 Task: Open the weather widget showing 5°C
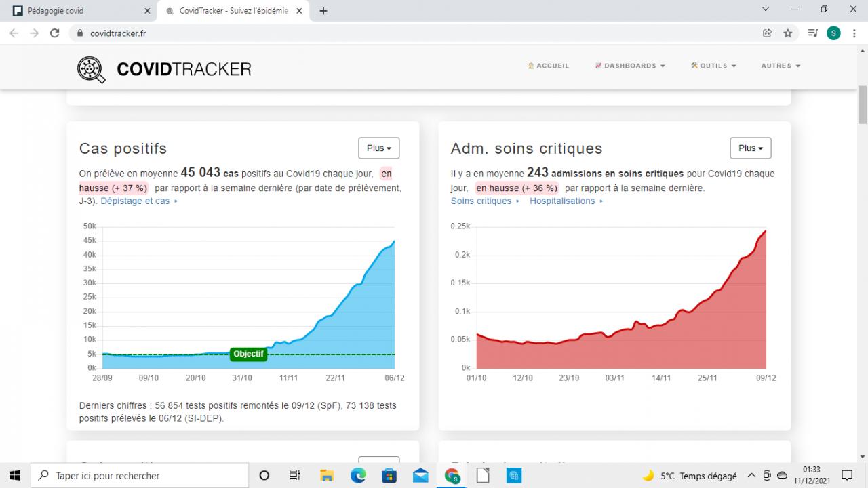(689, 476)
